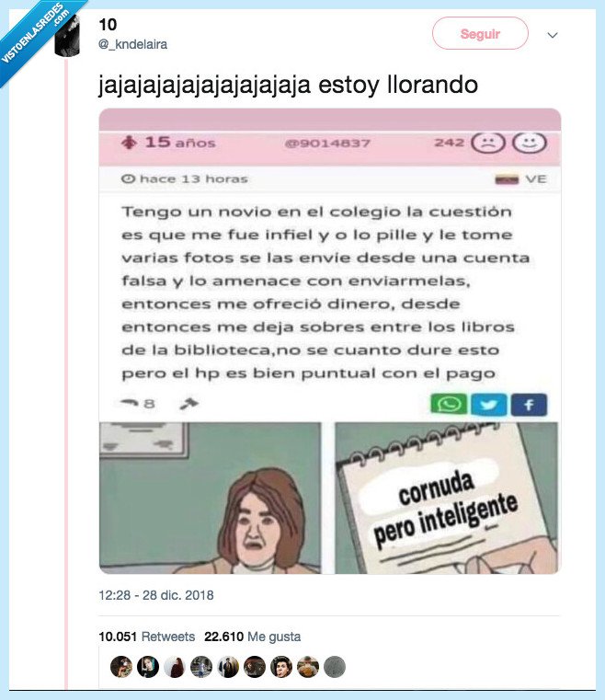Screen dimensions: 605x700
Task: Open the 22.610 Me gusta list
Action: tap(253, 637)
